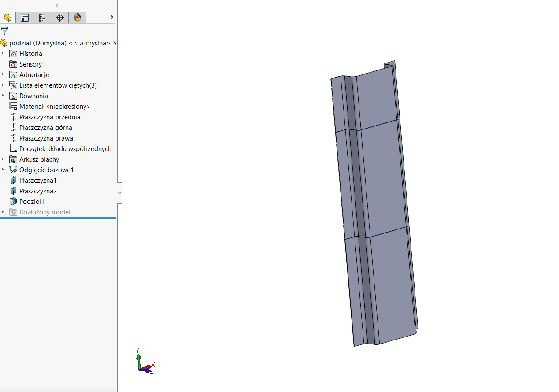Select the Sensory item
Image resolution: width=559 pixels, height=392 pixels.
(30, 64)
